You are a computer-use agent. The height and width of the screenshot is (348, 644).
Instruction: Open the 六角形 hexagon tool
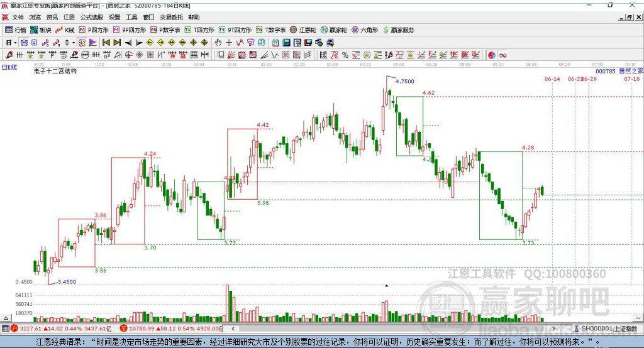coord(365,30)
